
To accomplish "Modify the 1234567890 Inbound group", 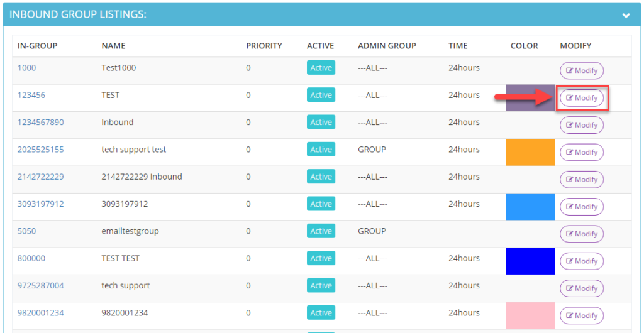I will (x=582, y=125).
